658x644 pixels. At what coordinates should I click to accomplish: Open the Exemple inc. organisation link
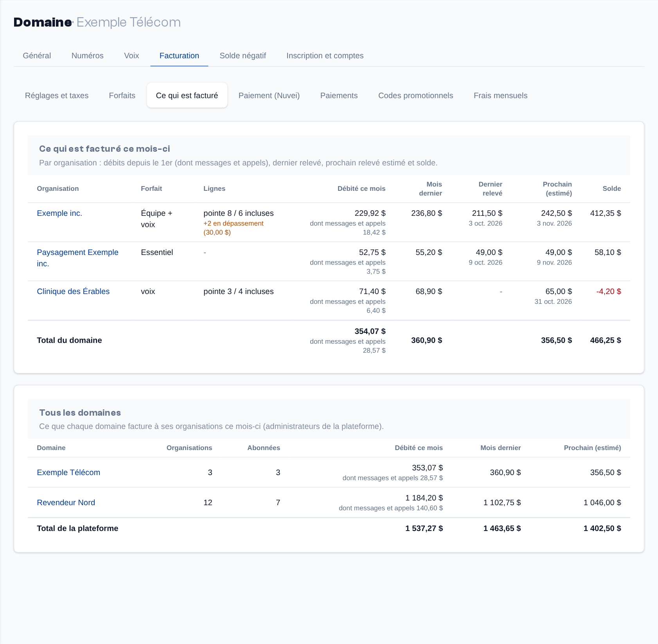[59, 213]
